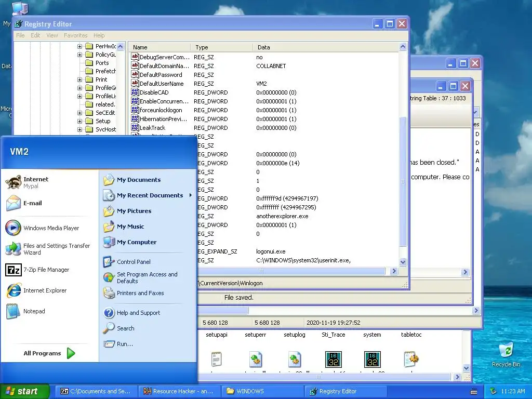532x399 pixels.
Task: Open Printers and Faxes icon
Action: pyautogui.click(x=109, y=293)
